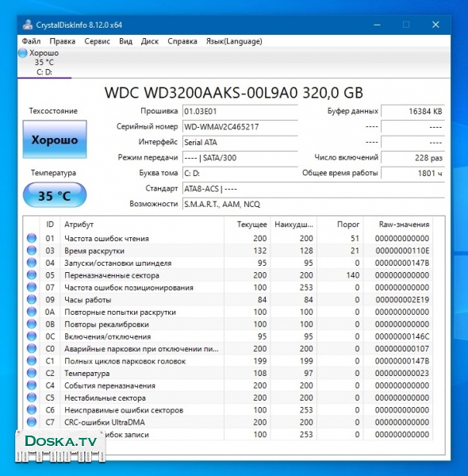The width and height of the screenshot is (468, 476).
Task: Click the Число включений value 228 раз
Action: (x=412, y=158)
